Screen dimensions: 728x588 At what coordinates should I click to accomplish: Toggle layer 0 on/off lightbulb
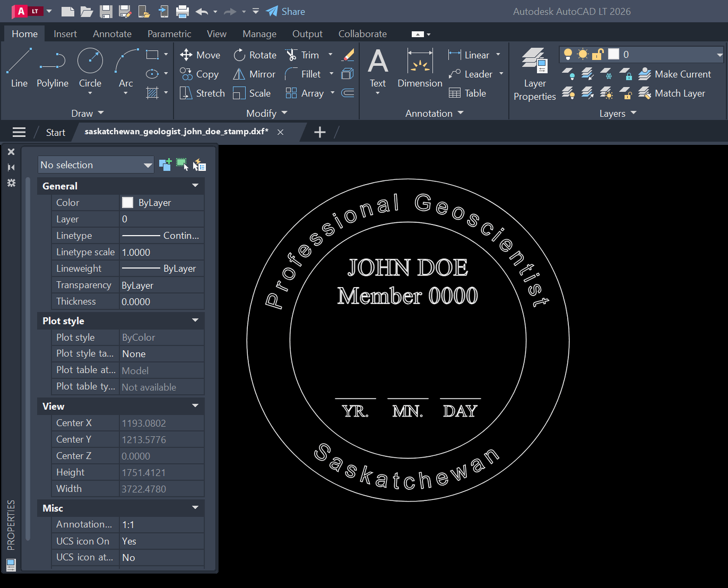[568, 54]
